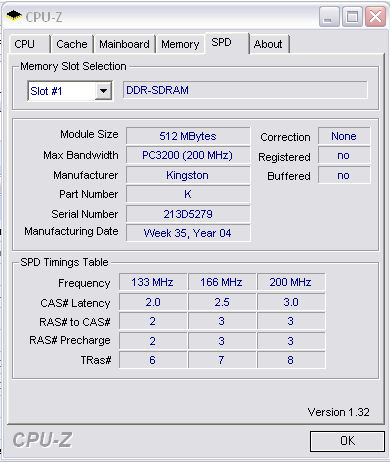This screenshot has width=390, height=462.
Task: Click the Registered value no
Action: coord(344,155)
